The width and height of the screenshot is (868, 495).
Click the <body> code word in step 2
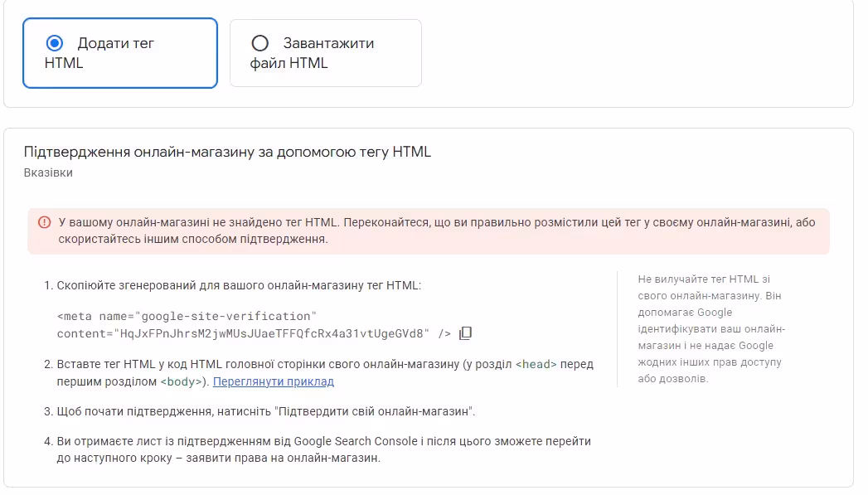[181, 381]
